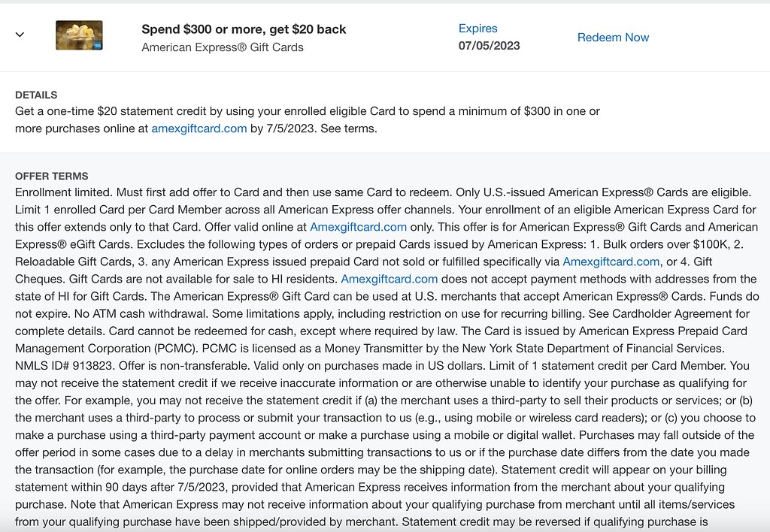770x532 pixels.
Task: Select the offer title 'Spend $300 or more'
Action: point(243,29)
